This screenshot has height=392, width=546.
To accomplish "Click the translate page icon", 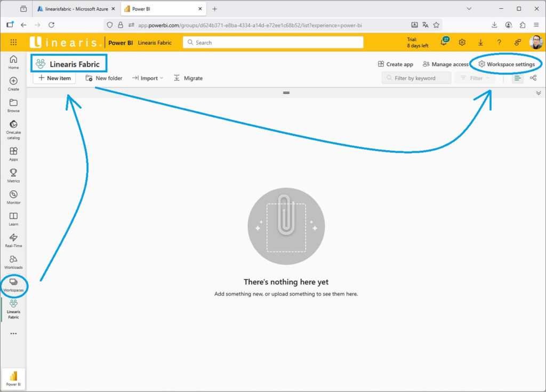I will [425, 25].
